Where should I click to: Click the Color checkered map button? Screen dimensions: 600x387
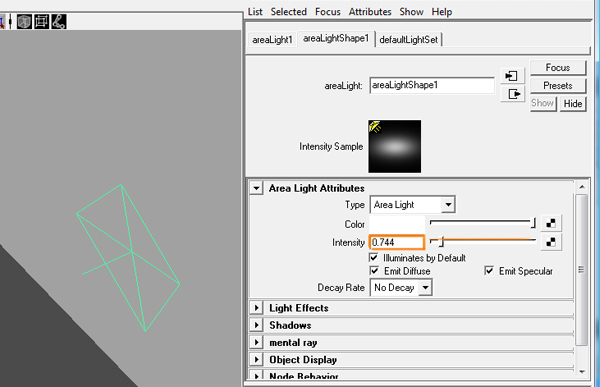click(551, 223)
